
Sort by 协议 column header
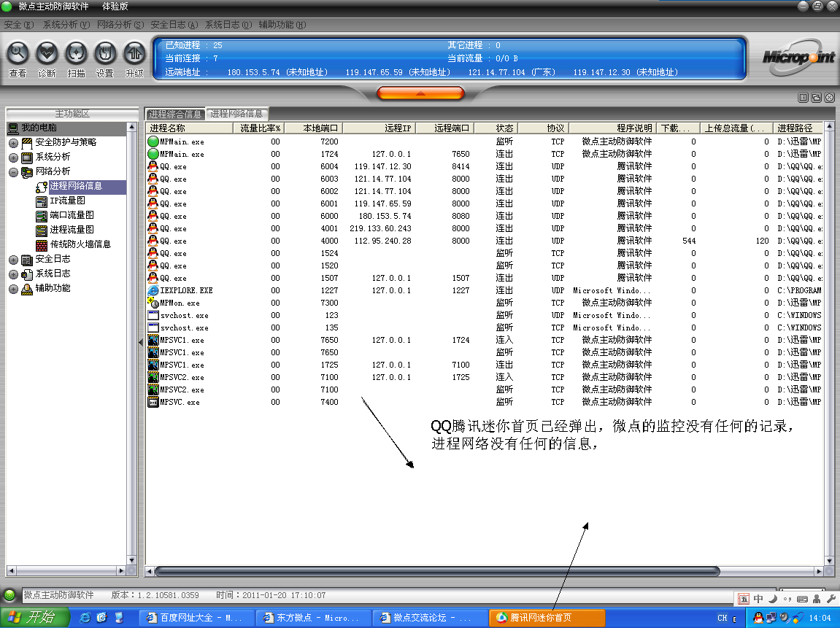coord(543,128)
